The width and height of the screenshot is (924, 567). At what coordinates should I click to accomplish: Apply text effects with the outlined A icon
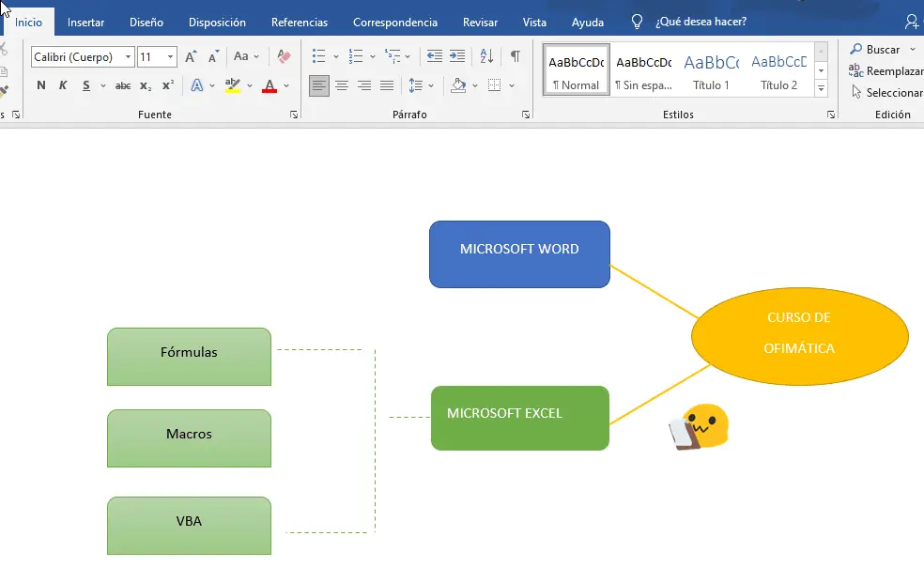point(197,85)
